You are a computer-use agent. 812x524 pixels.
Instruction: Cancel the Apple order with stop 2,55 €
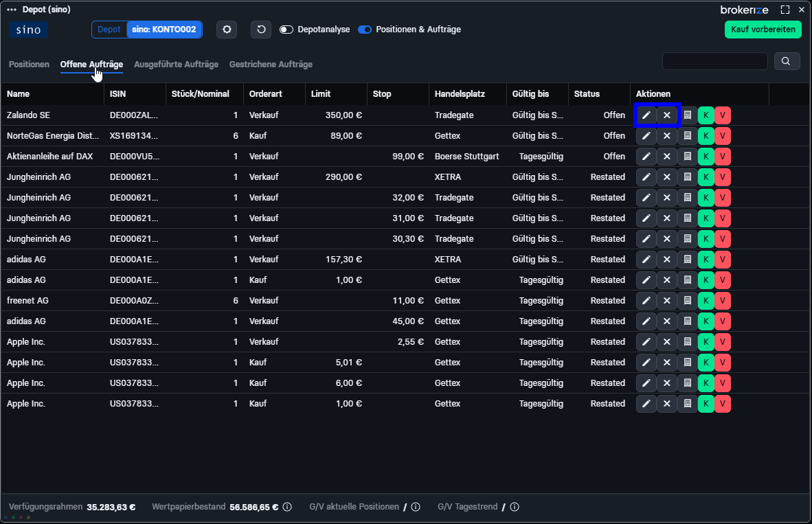667,342
